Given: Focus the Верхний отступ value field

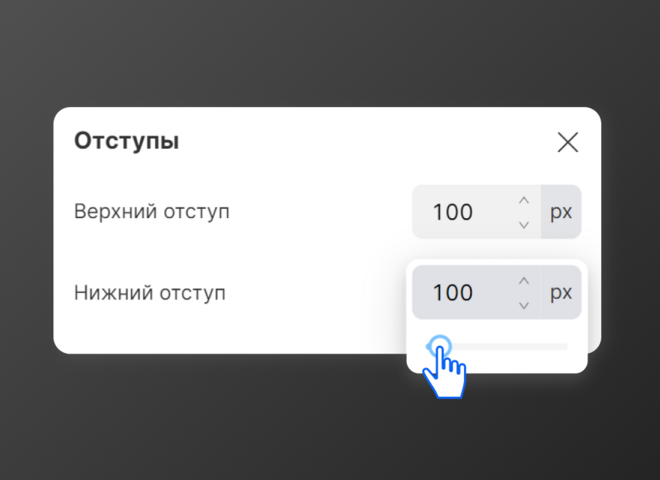Looking at the screenshot, I should pyautogui.click(x=476, y=212).
